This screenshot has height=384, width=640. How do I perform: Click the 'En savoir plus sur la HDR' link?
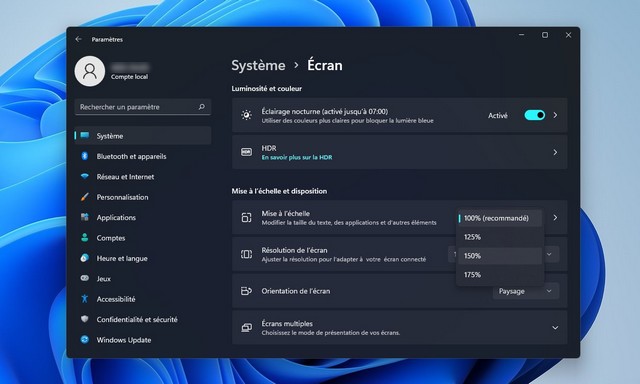[x=297, y=157]
